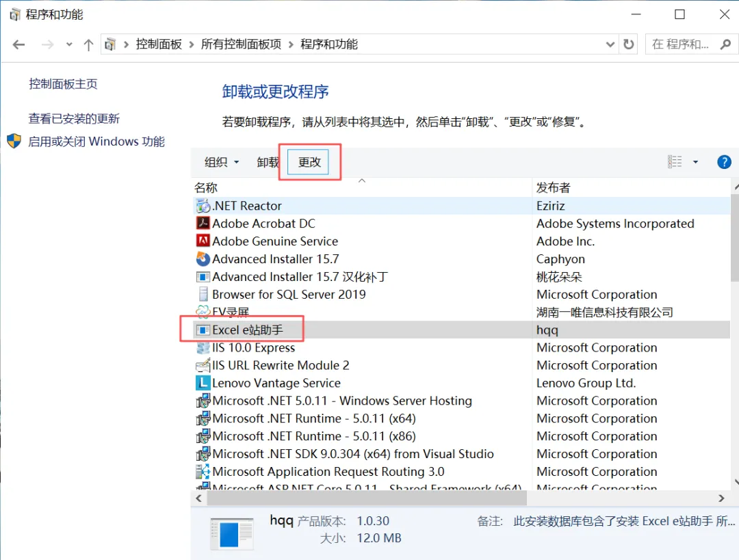Select the EV录屏 program row
739x560 pixels.
pyautogui.click(x=461, y=312)
